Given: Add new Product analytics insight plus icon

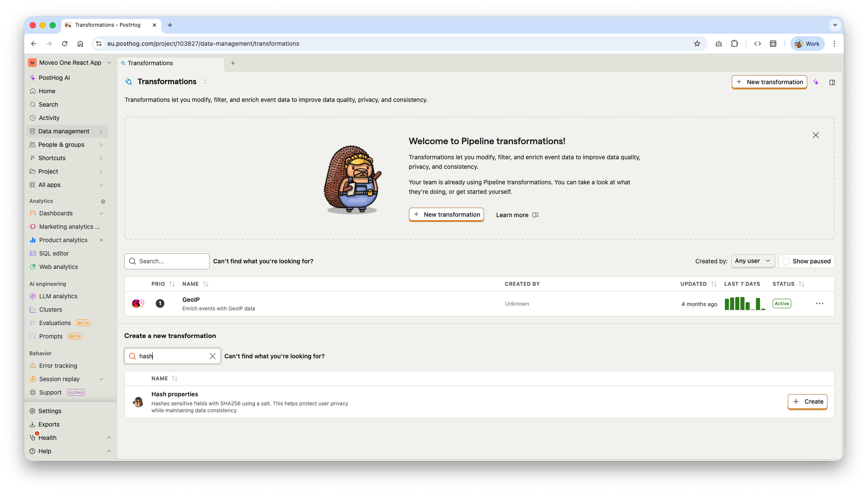Looking at the screenshot, I should pos(101,240).
